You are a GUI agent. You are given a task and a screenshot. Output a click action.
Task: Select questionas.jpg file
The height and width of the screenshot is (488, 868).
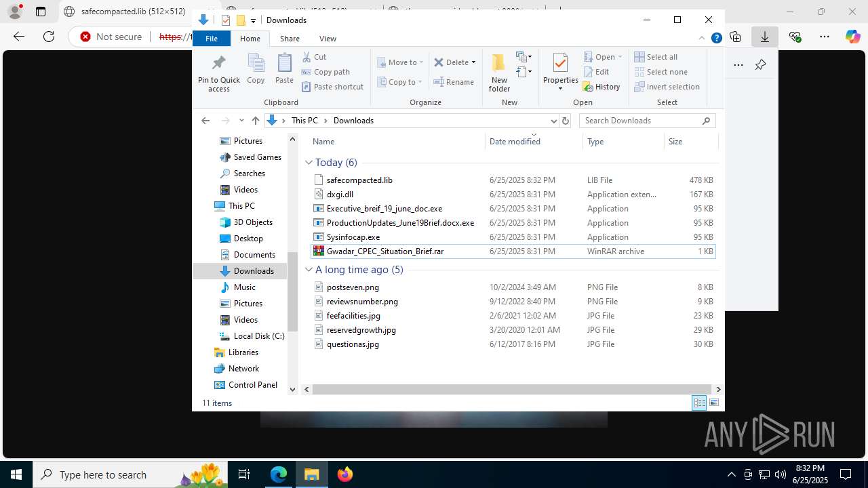tap(513, 344)
